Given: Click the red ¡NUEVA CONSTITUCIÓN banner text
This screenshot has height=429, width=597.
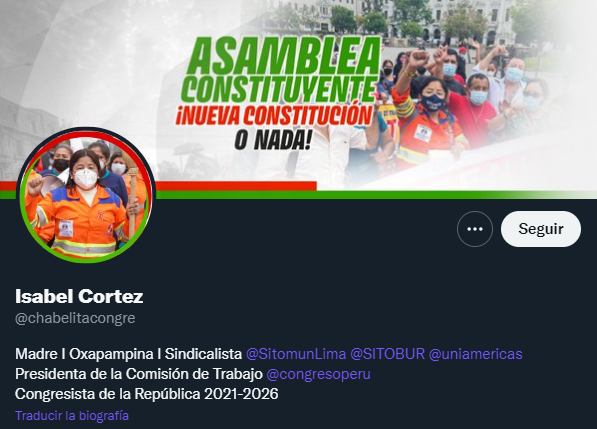Looking at the screenshot, I should click(x=274, y=115).
